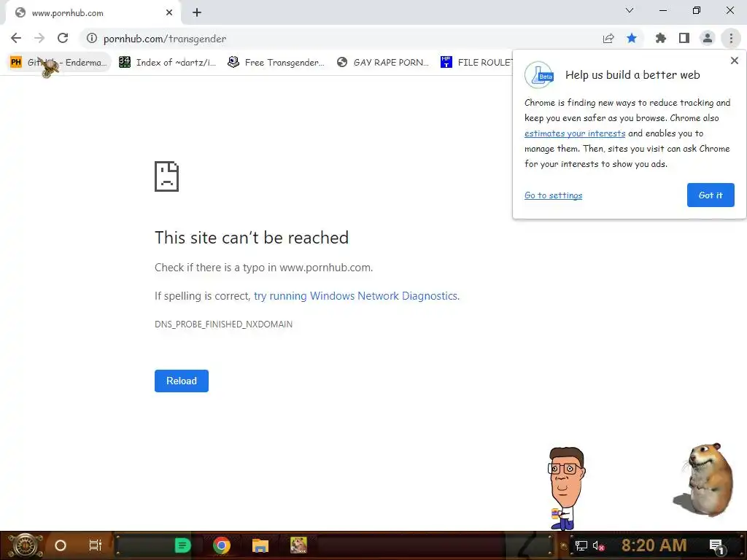This screenshot has width=747, height=560.
Task: Open the green chat app on taskbar
Action: (182, 545)
